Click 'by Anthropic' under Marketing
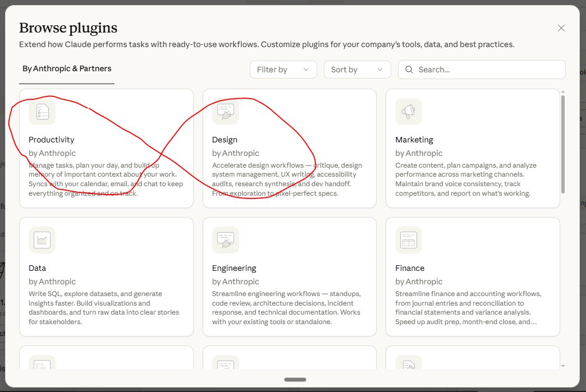The width and height of the screenshot is (586, 392). pos(419,153)
